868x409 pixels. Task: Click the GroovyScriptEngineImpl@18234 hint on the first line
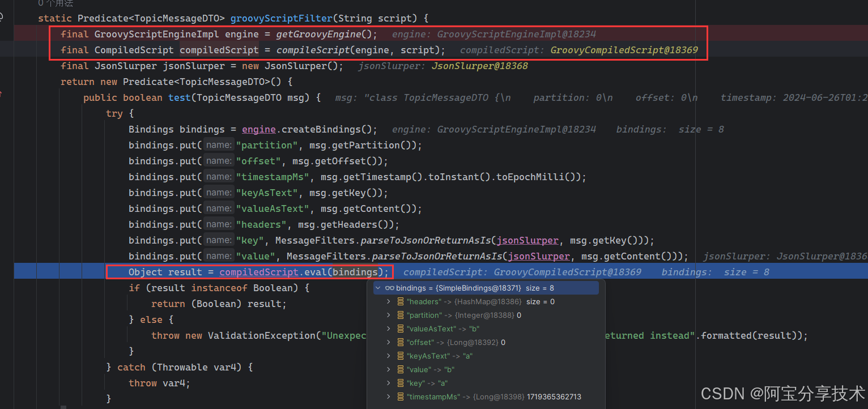coord(516,34)
